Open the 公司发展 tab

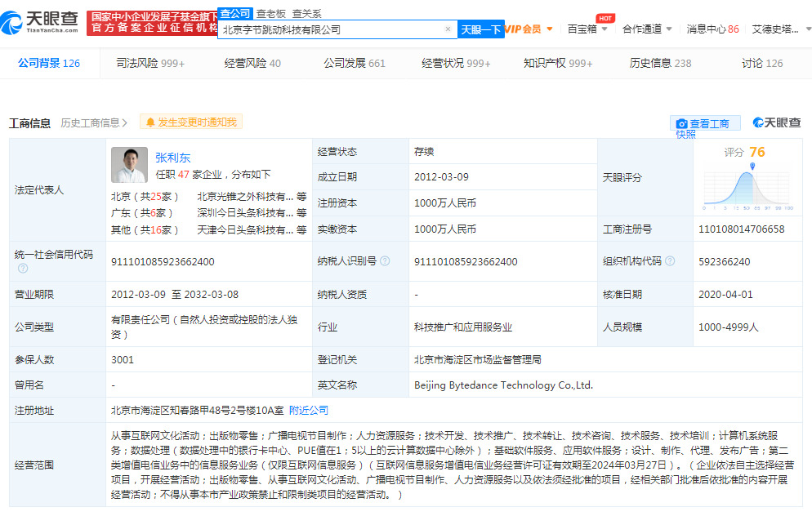pyautogui.click(x=355, y=63)
